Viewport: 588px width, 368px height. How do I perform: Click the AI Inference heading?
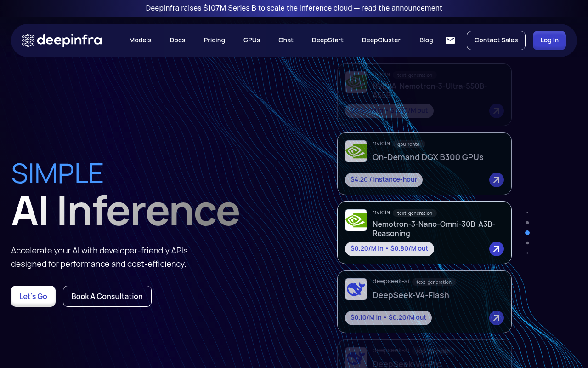[x=125, y=211]
